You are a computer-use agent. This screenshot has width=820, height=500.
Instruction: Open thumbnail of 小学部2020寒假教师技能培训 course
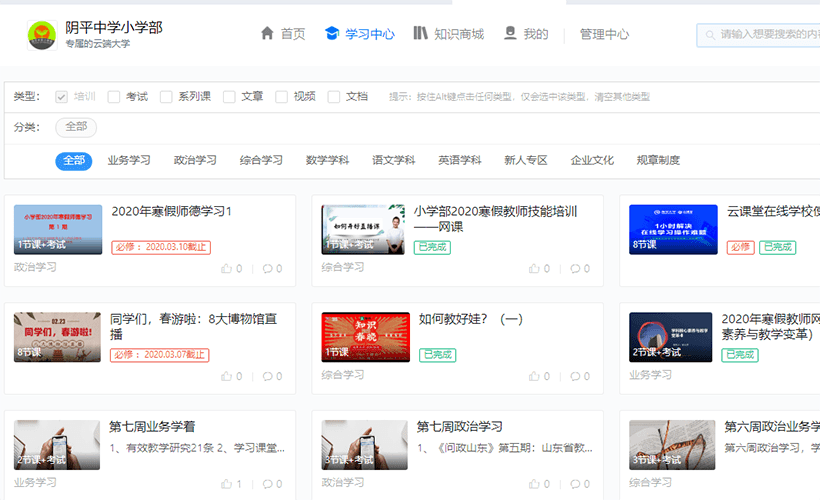pyautogui.click(x=363, y=230)
